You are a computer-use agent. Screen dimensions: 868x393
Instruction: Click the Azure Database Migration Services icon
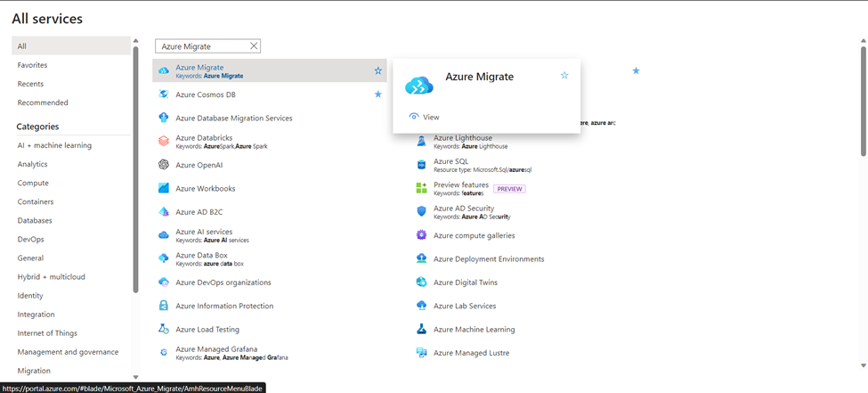163,118
